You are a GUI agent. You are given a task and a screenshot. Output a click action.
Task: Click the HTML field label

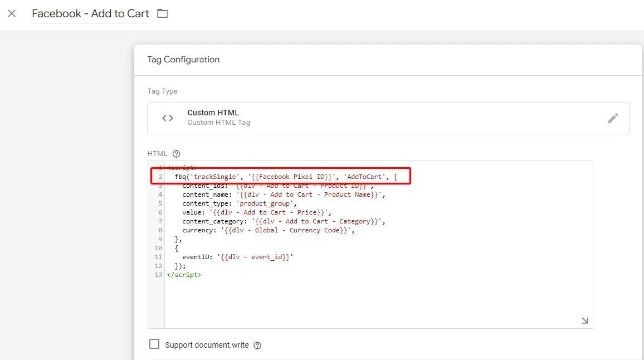[157, 154]
